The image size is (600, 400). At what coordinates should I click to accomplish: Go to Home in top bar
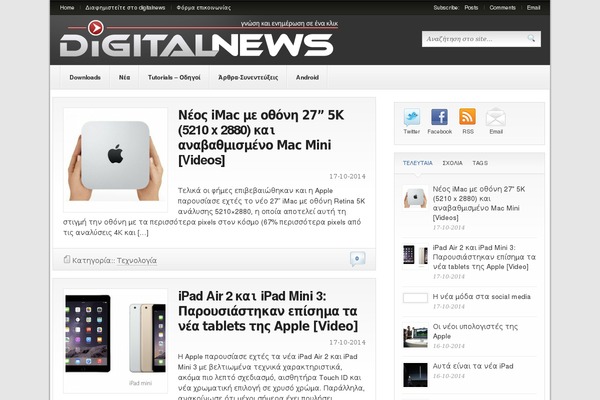pyautogui.click(x=67, y=8)
